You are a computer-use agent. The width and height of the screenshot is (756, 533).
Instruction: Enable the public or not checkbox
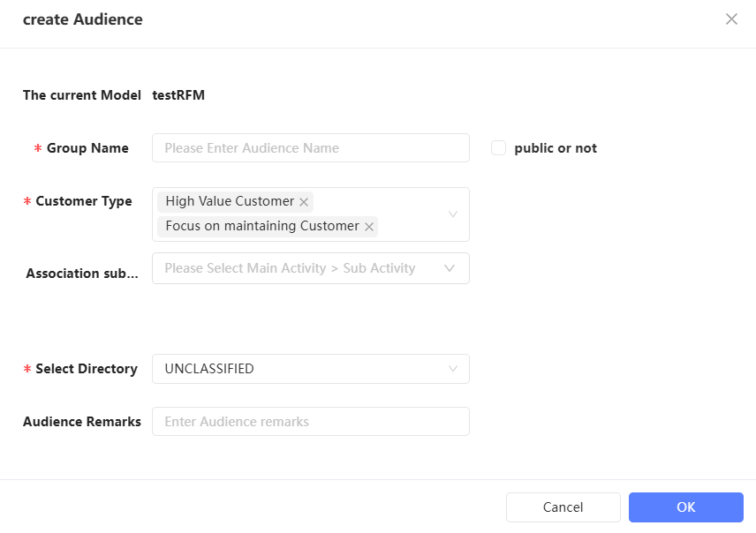click(x=498, y=148)
